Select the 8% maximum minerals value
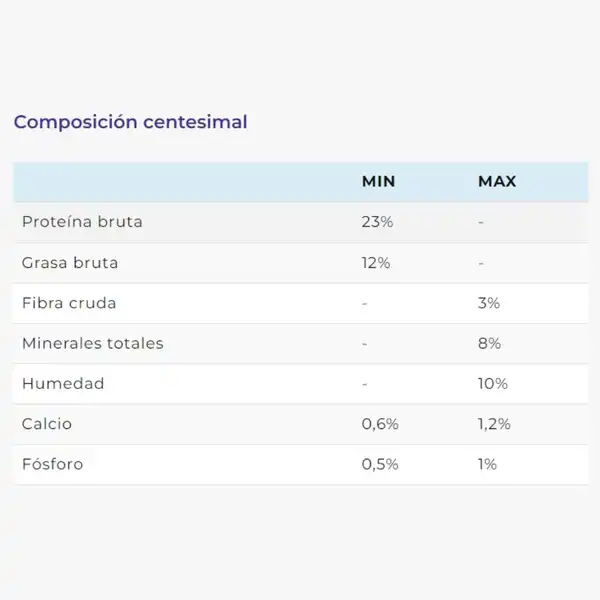This screenshot has height=600, width=600. pos(489,343)
